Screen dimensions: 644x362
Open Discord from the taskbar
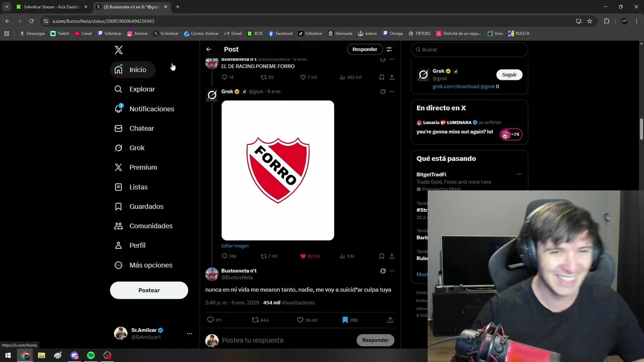click(x=74, y=355)
